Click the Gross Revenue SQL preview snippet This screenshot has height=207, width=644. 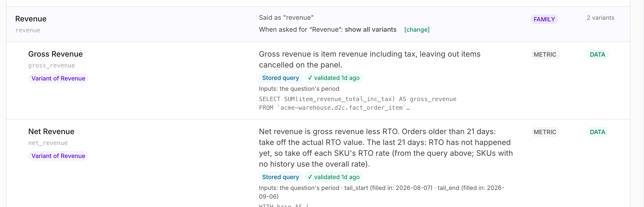tap(358, 104)
